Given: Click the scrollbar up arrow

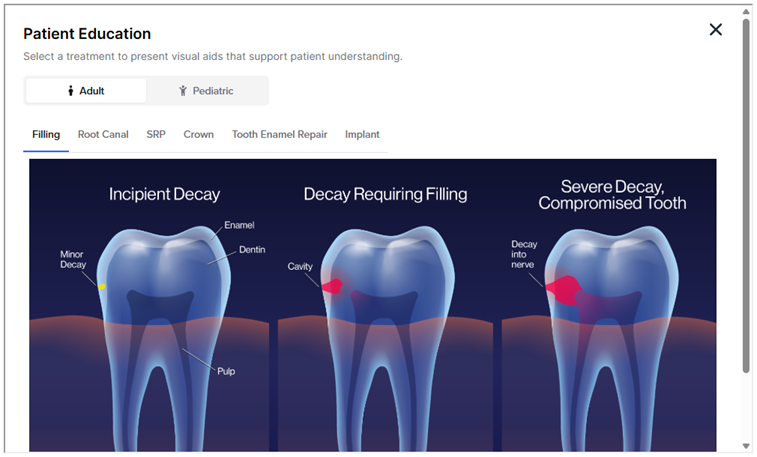Looking at the screenshot, I should pos(746,11).
